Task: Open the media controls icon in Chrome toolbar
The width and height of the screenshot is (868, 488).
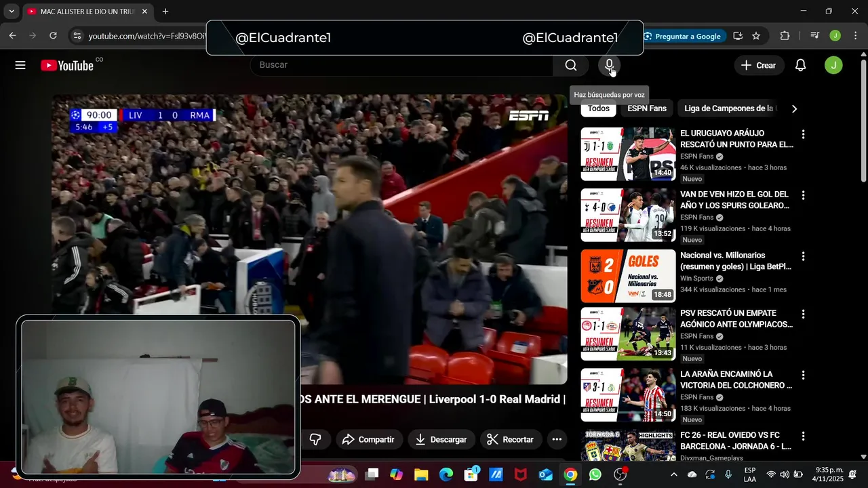Action: [x=815, y=36]
